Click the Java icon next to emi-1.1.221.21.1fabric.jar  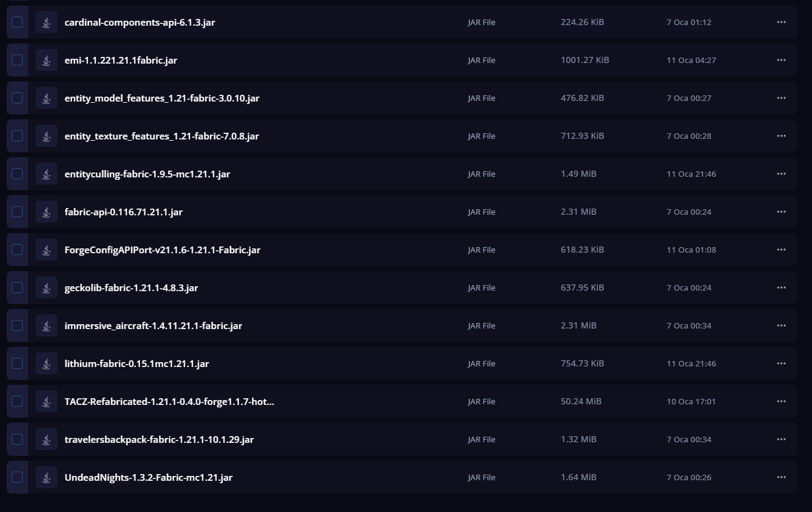(46, 61)
